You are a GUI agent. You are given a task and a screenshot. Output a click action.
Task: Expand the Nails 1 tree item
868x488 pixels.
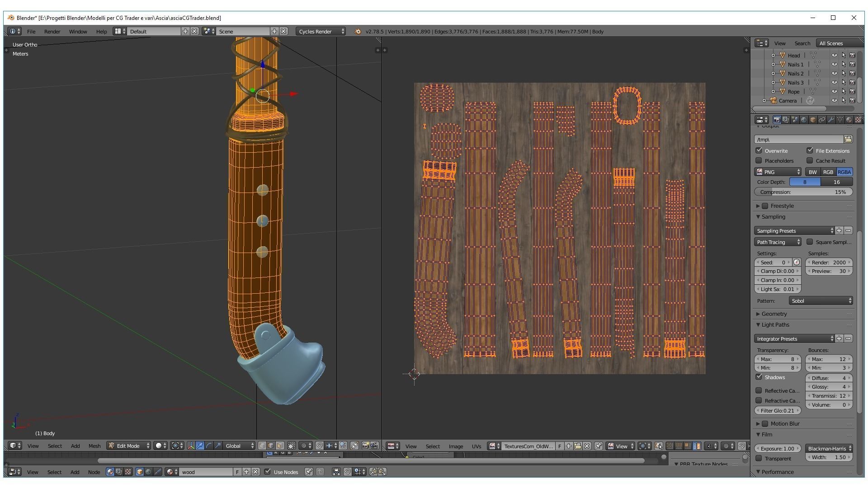point(773,64)
